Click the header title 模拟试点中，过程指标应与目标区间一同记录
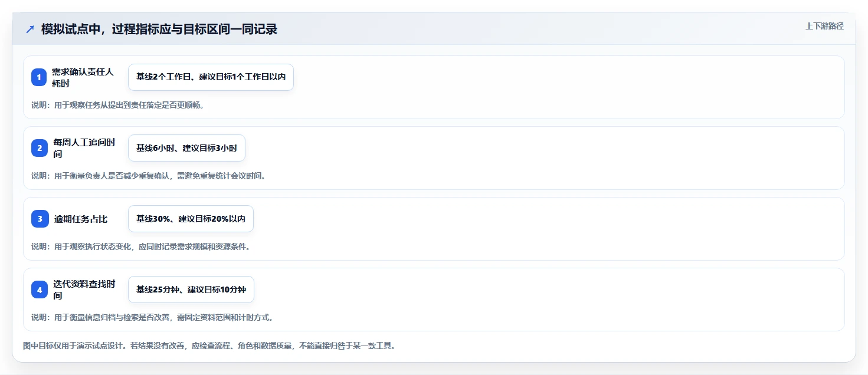868x375 pixels. coord(159,29)
